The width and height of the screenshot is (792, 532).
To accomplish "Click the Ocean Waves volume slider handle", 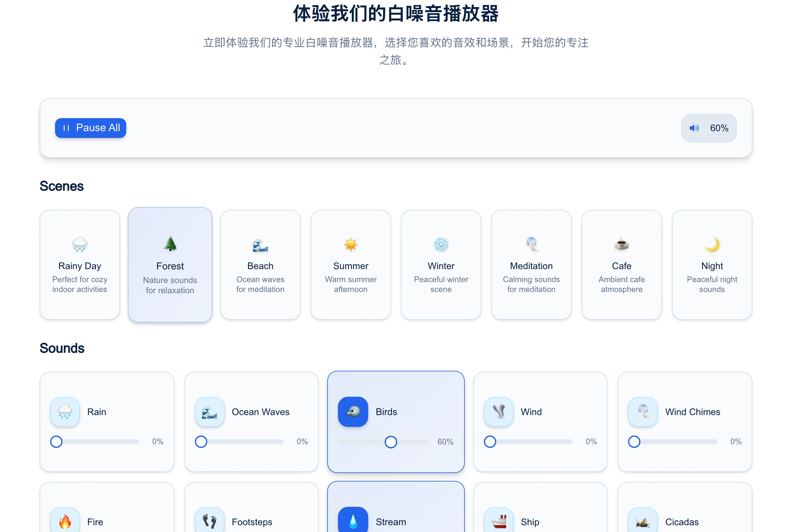I will point(201,442).
